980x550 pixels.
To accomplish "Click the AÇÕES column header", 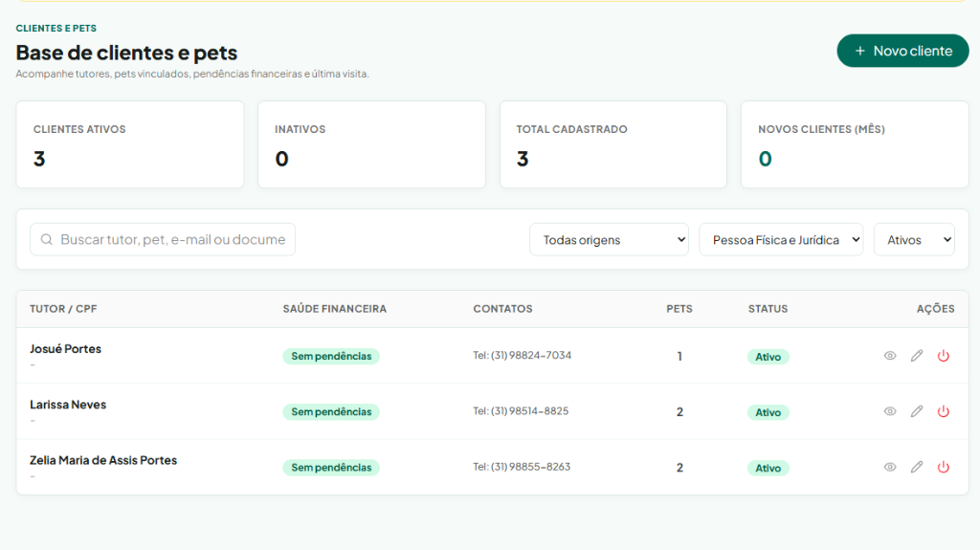I will (x=936, y=309).
